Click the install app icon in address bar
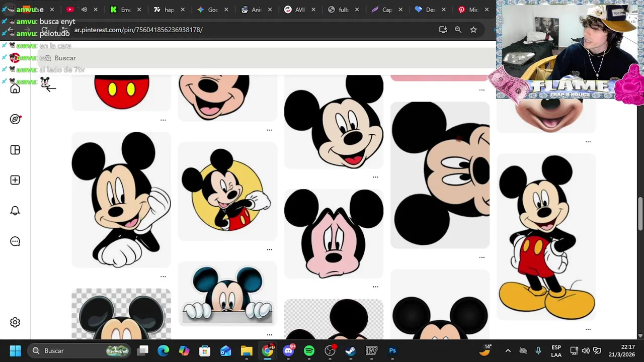This screenshot has height=362, width=644. coord(443,30)
